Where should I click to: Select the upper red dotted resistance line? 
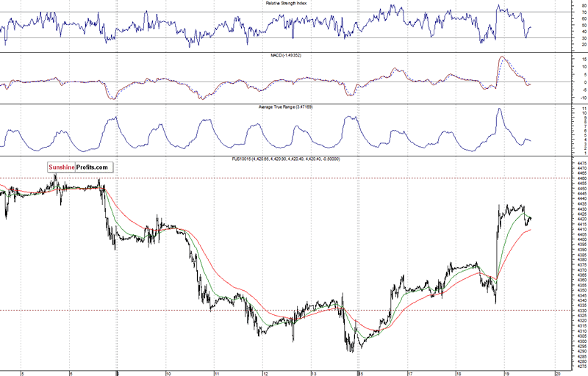(294, 178)
